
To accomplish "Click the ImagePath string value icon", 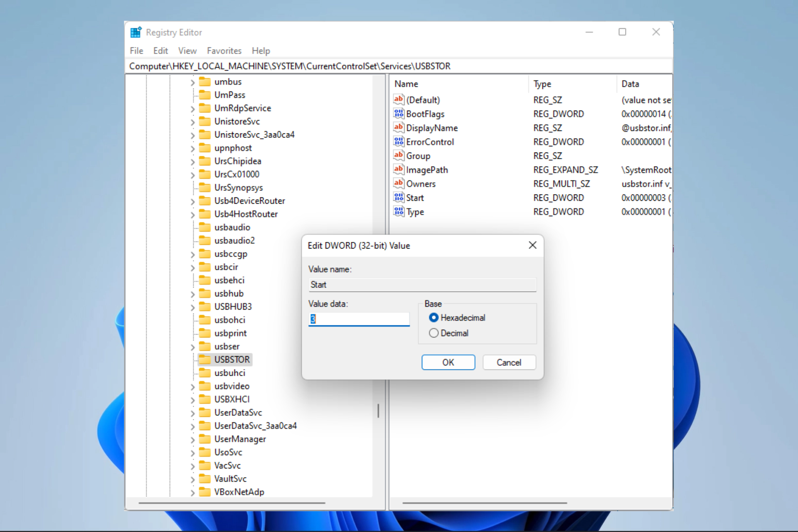I will click(x=399, y=170).
